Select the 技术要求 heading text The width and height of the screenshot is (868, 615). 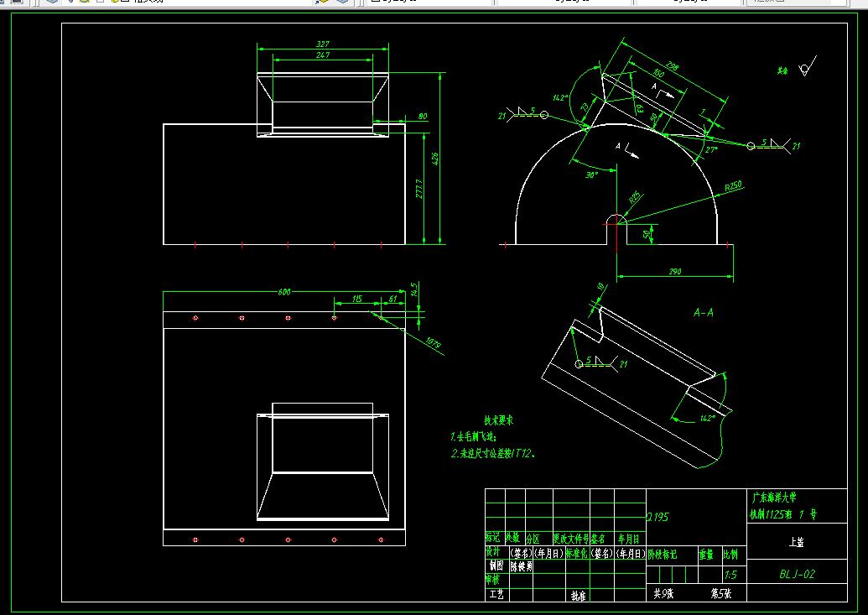pos(499,420)
